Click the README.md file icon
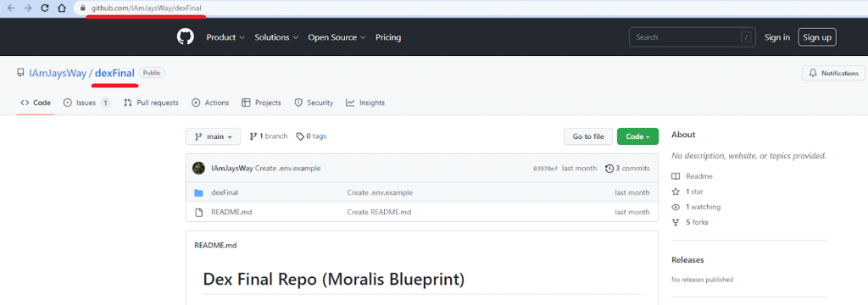The width and height of the screenshot is (868, 305). coord(198,212)
